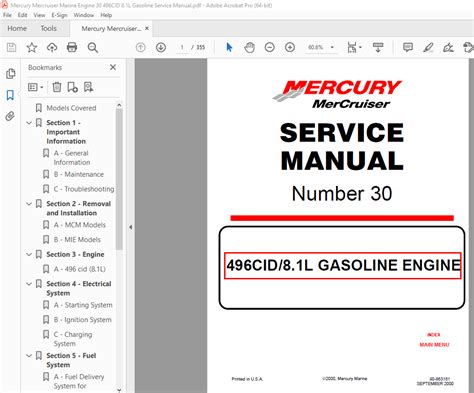
Task: Collapse Section 1 - Important Information
Action: (29, 123)
